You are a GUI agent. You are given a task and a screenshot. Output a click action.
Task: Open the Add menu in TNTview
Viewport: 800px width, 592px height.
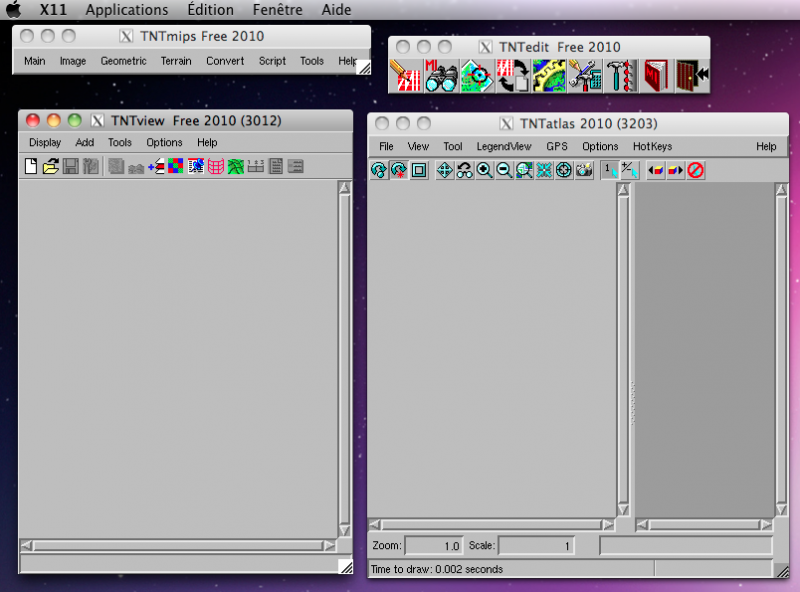[x=85, y=143]
